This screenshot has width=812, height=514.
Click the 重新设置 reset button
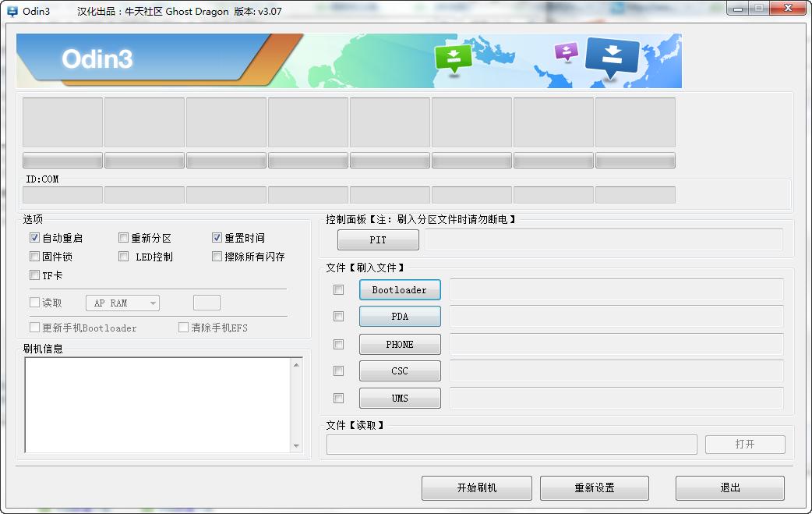click(x=595, y=488)
